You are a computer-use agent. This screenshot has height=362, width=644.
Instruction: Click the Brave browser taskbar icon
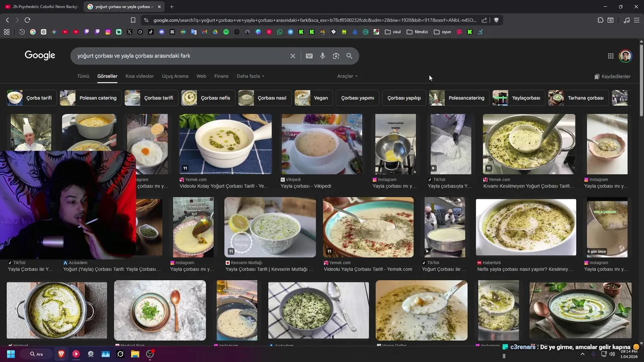tap(61, 354)
